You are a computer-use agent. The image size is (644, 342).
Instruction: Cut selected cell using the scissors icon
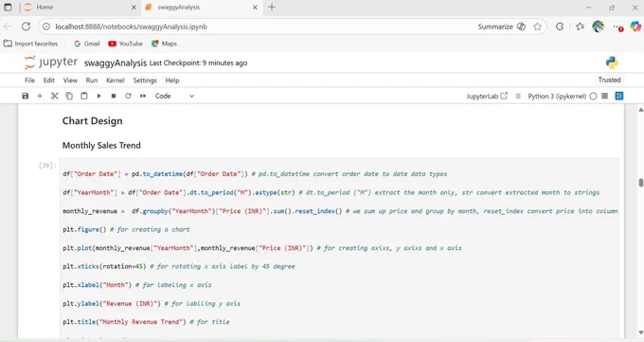point(54,96)
